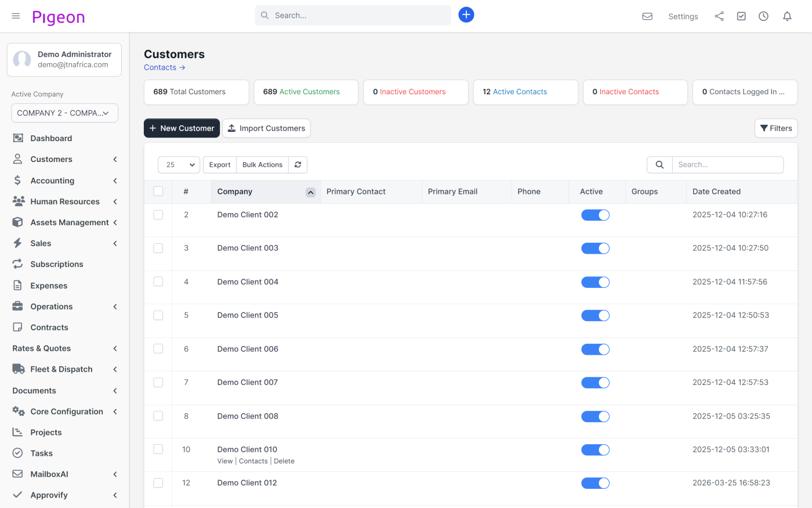The width and height of the screenshot is (812, 508).
Task: Click the Tasks checkmark circle icon
Action: [x=18, y=453]
